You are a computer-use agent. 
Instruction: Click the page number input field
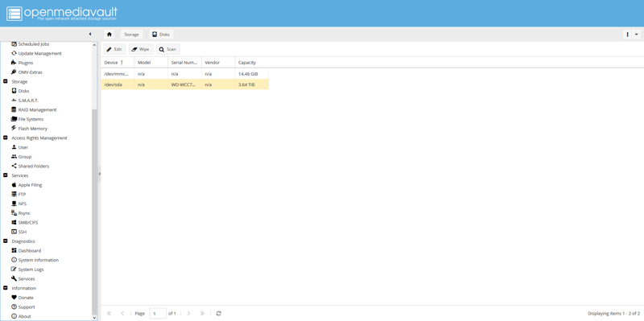point(158,313)
